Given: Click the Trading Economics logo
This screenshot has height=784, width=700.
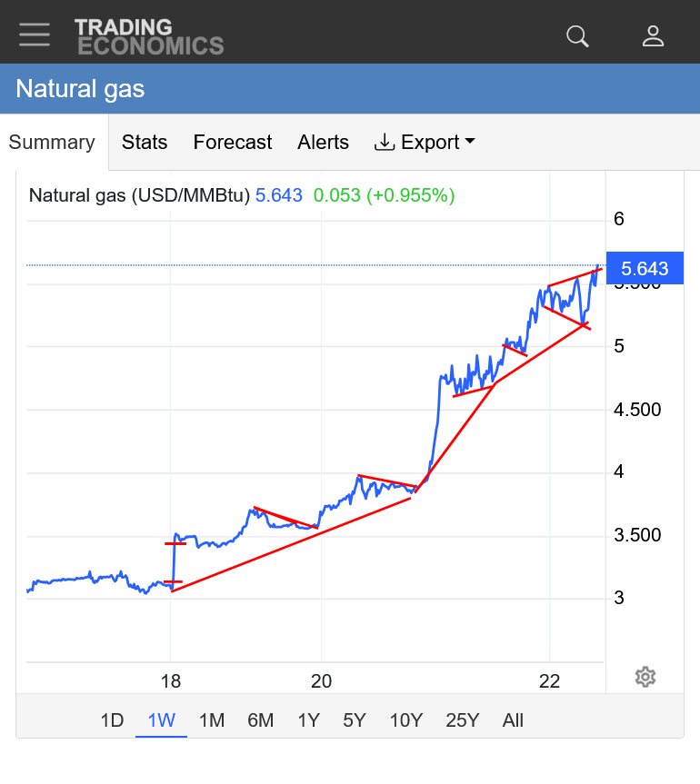Looking at the screenshot, I should 149,36.
